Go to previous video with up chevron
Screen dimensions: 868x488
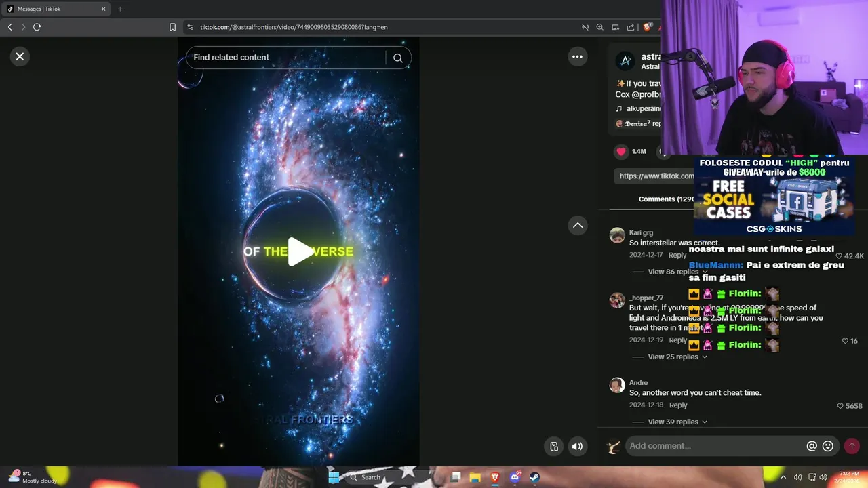(577, 226)
